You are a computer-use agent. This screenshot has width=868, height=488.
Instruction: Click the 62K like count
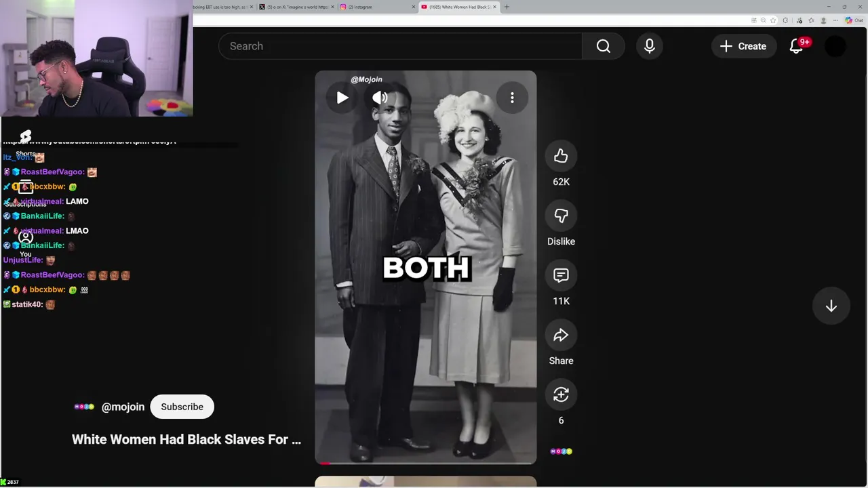[x=561, y=182]
